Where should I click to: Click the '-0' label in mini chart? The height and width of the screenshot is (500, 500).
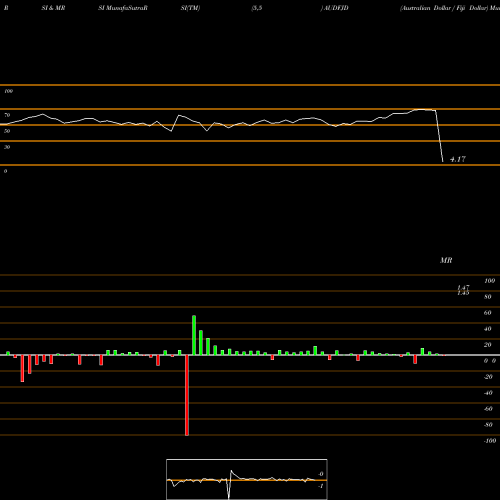pos(321,474)
